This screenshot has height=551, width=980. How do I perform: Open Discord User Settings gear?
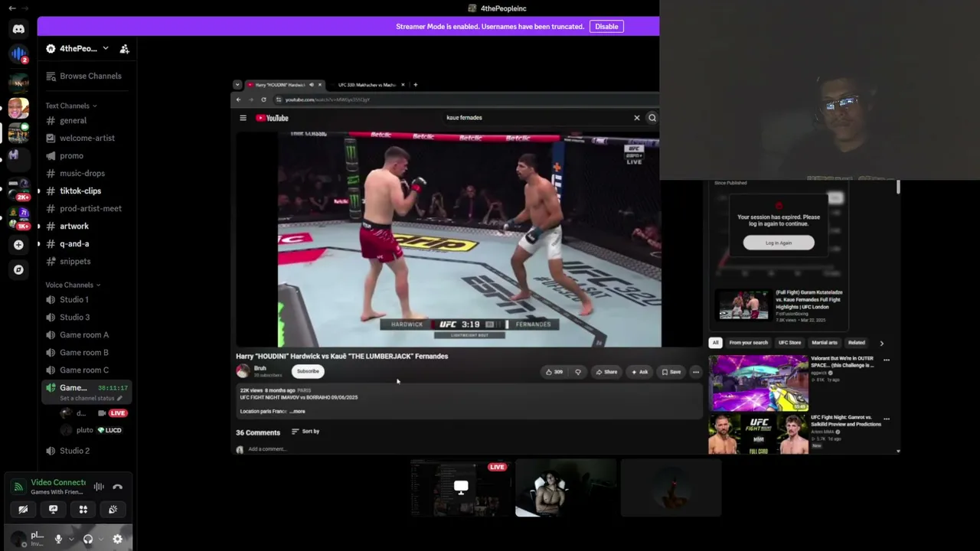pos(117,539)
